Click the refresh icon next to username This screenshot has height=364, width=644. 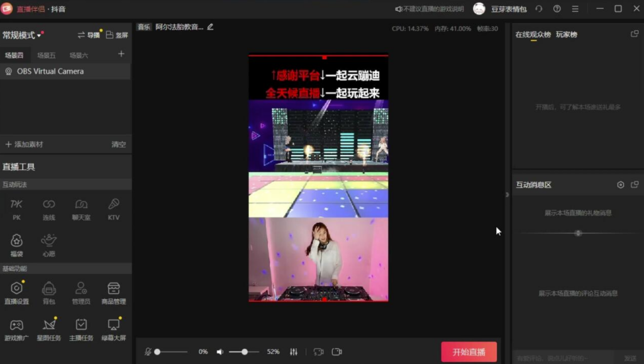539,9
